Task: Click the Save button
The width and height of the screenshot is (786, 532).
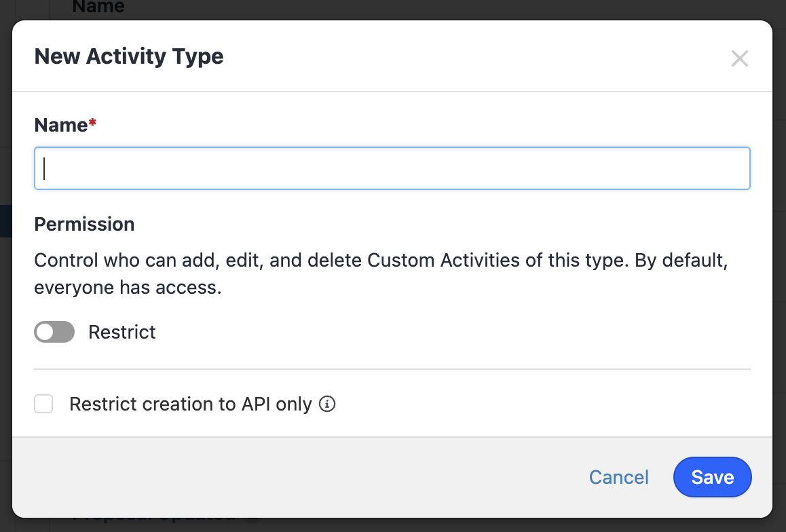Action: (x=712, y=477)
